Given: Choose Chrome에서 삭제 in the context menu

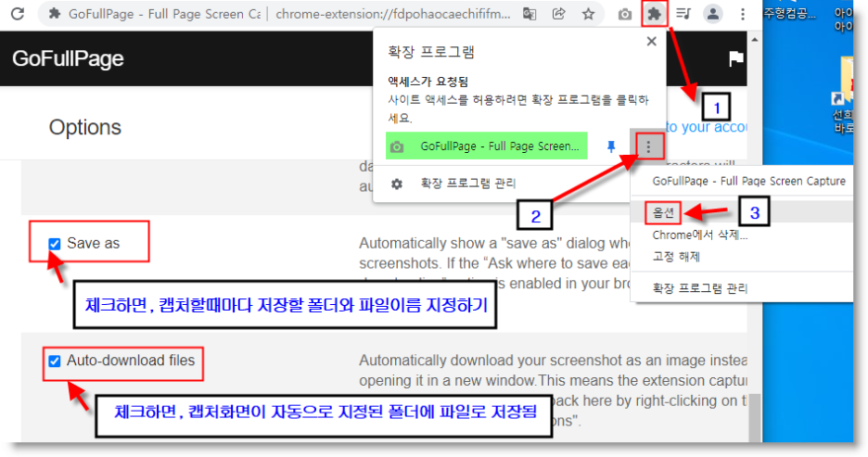Looking at the screenshot, I should coord(699,235).
